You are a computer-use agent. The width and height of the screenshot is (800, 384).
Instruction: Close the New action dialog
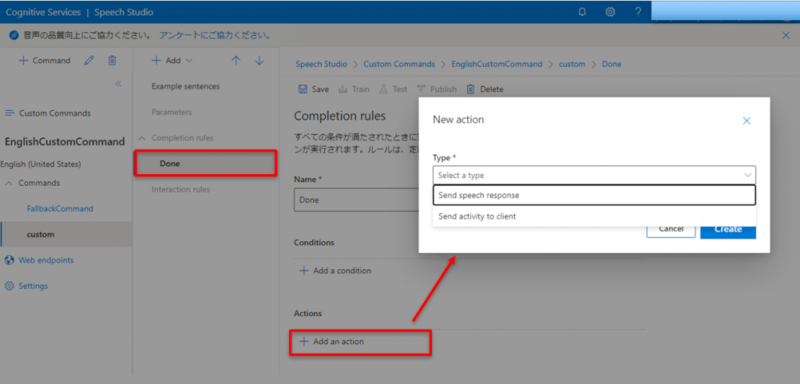pyautogui.click(x=746, y=121)
